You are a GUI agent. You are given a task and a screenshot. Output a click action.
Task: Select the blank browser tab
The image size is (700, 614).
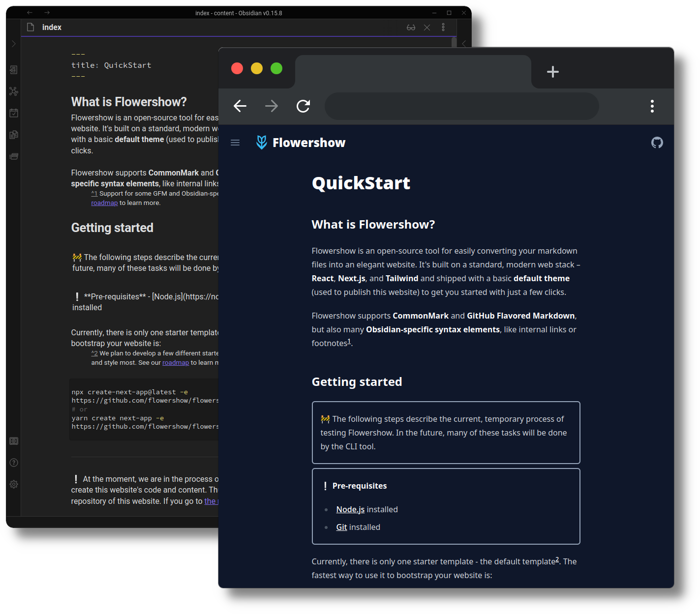(x=413, y=72)
